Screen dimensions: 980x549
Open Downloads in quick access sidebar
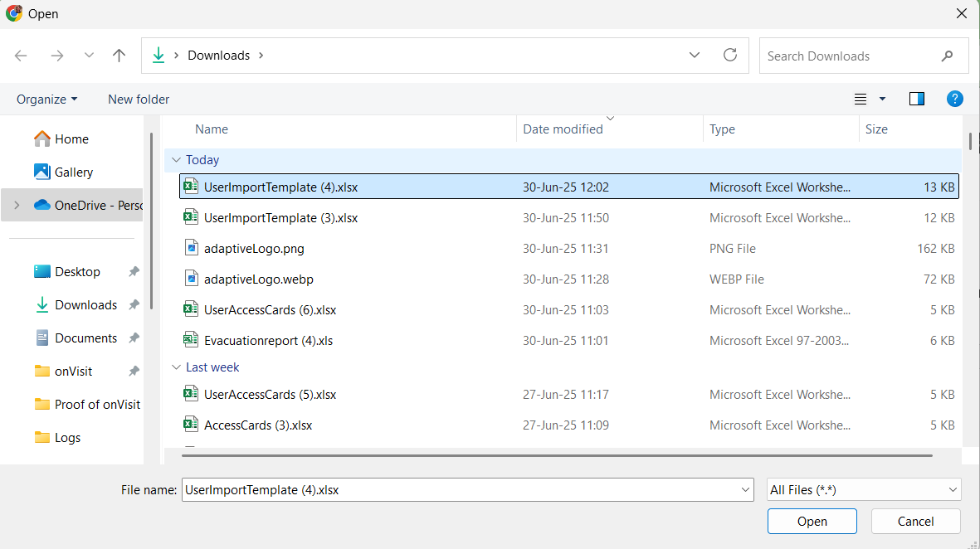coord(76,305)
